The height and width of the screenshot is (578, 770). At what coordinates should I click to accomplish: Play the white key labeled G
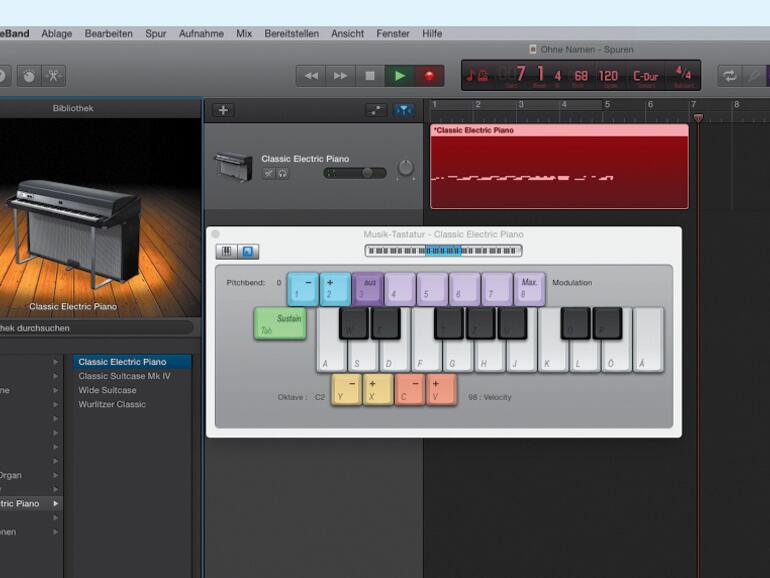click(x=458, y=356)
